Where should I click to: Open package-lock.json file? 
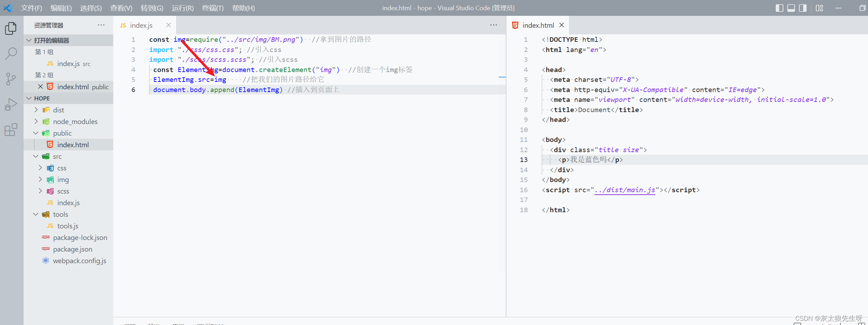pyautogui.click(x=69, y=238)
